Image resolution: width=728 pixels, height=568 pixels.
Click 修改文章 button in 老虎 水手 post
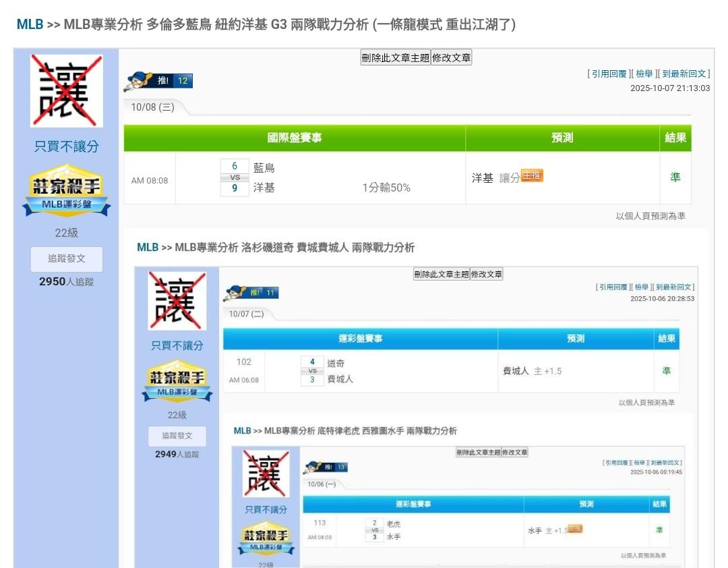(514, 452)
